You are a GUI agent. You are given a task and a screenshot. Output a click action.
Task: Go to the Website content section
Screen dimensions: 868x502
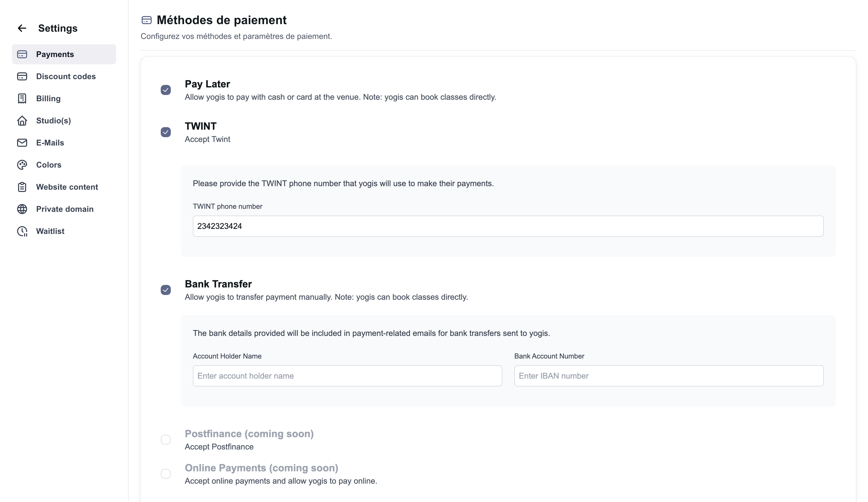pyautogui.click(x=67, y=187)
